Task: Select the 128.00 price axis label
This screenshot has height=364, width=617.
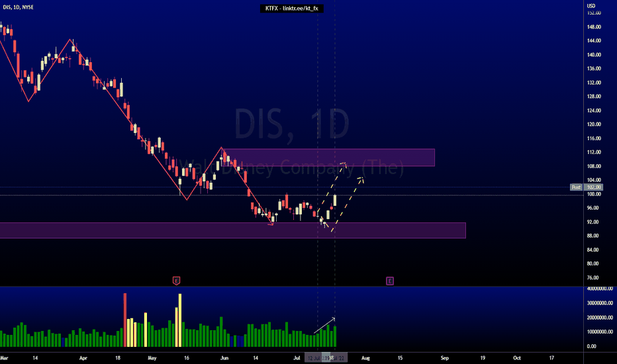Action: (x=594, y=97)
